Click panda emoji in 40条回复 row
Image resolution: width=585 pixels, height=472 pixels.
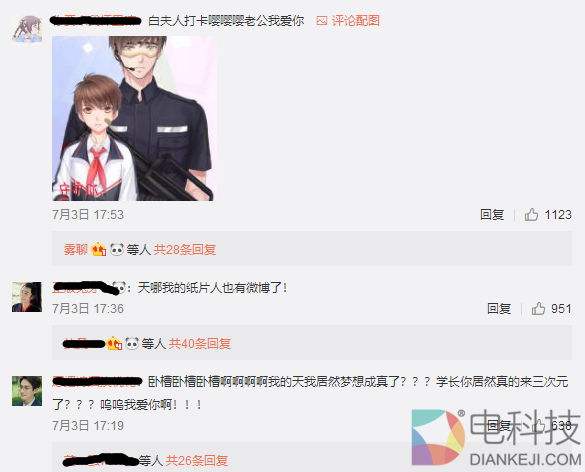coord(132,343)
